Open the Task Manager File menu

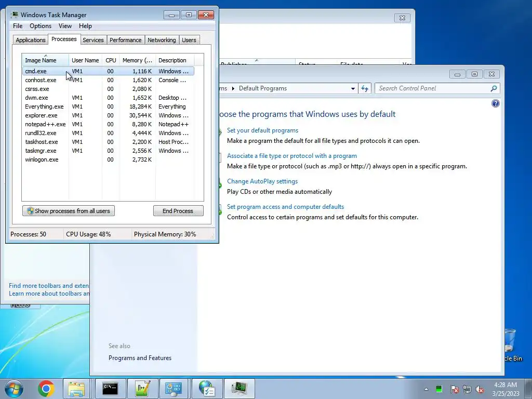(18, 26)
